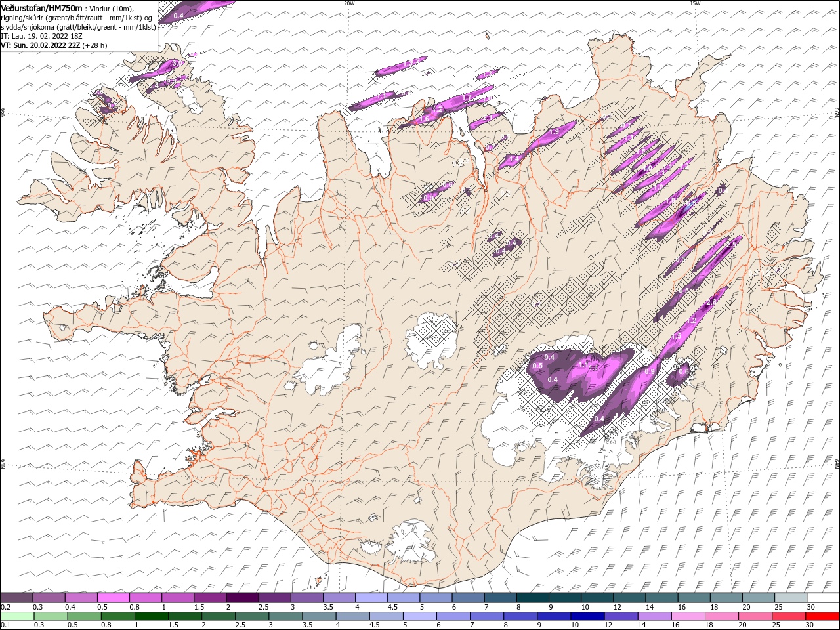Image resolution: width=840 pixels, height=630 pixels.
Task: Pick the rose pink 20 swatch in rain scale
Action: [755, 616]
